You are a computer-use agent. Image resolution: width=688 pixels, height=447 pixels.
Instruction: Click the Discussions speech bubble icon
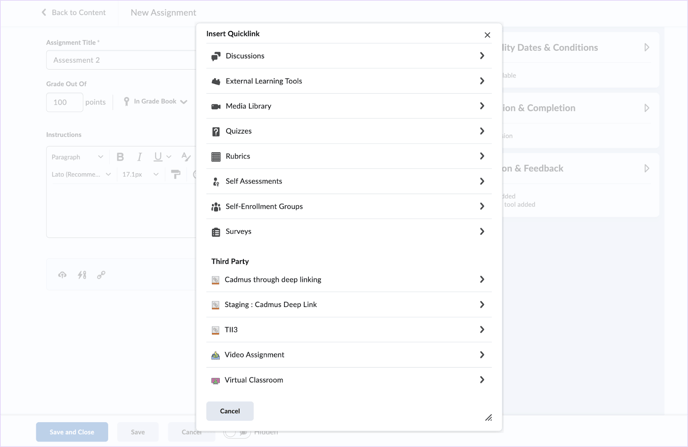[216, 56]
